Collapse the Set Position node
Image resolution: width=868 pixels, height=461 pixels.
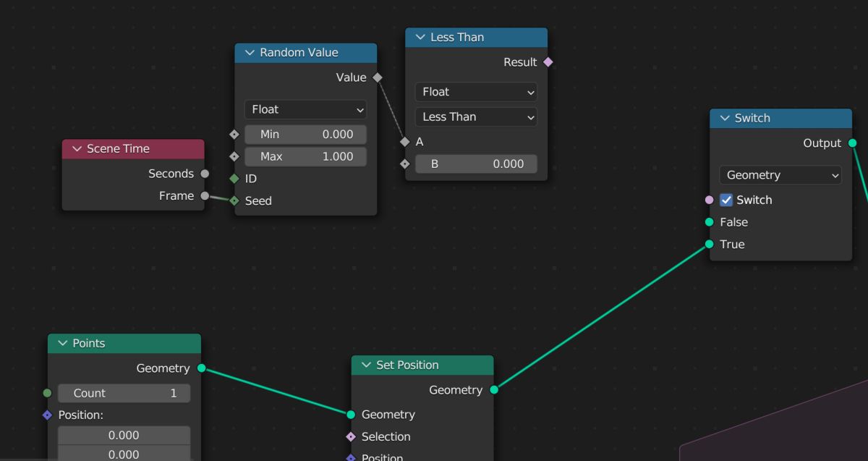[367, 365]
